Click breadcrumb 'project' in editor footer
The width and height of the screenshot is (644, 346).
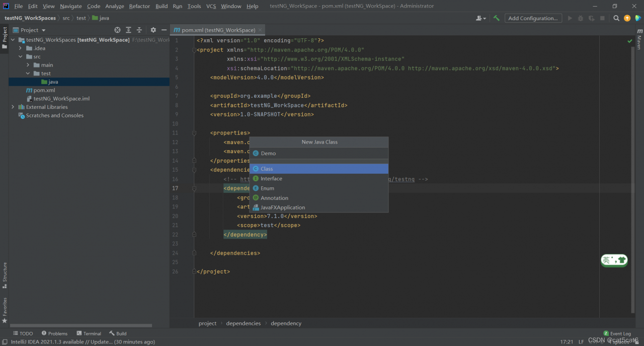207,323
